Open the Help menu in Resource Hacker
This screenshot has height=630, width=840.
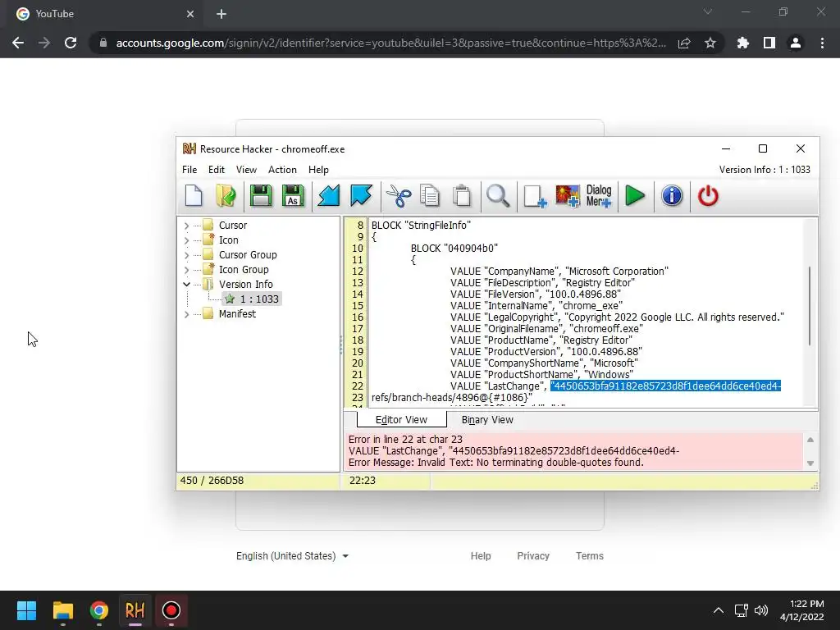point(318,170)
